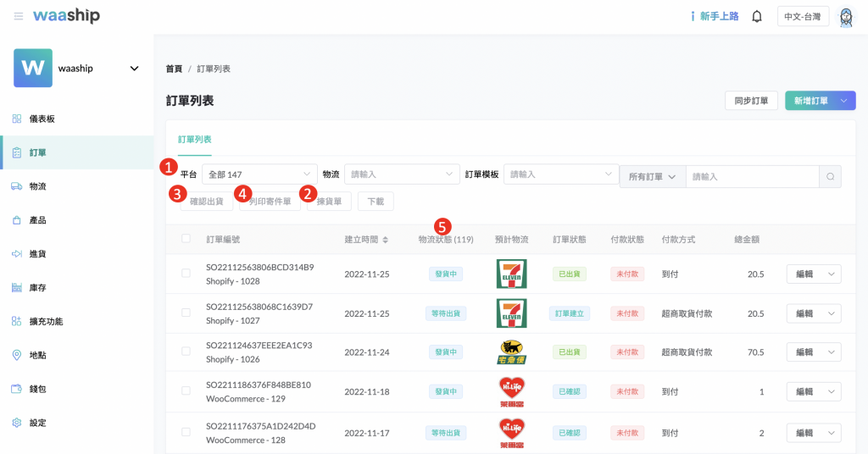Open 錢包 wallet in sidebar

[37, 389]
